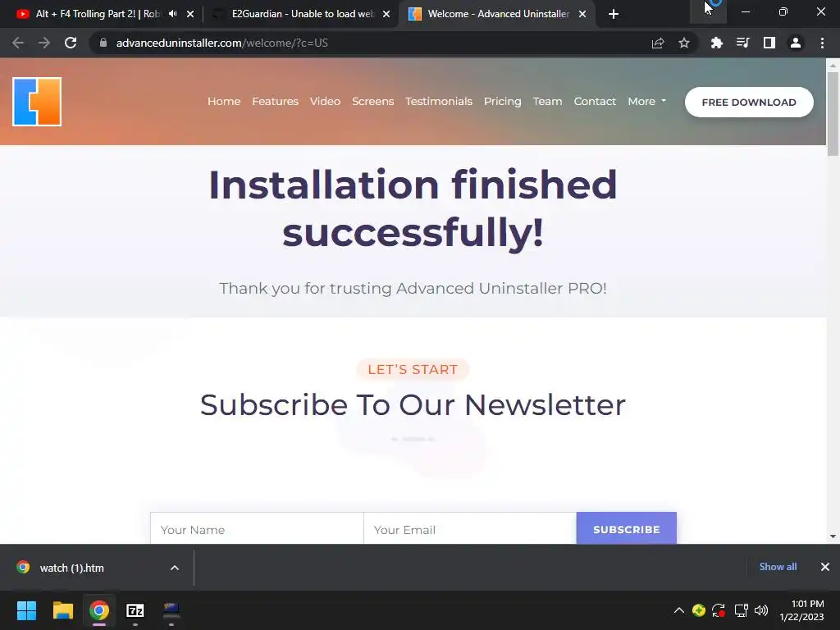Open volume control tray icon

coord(760,610)
